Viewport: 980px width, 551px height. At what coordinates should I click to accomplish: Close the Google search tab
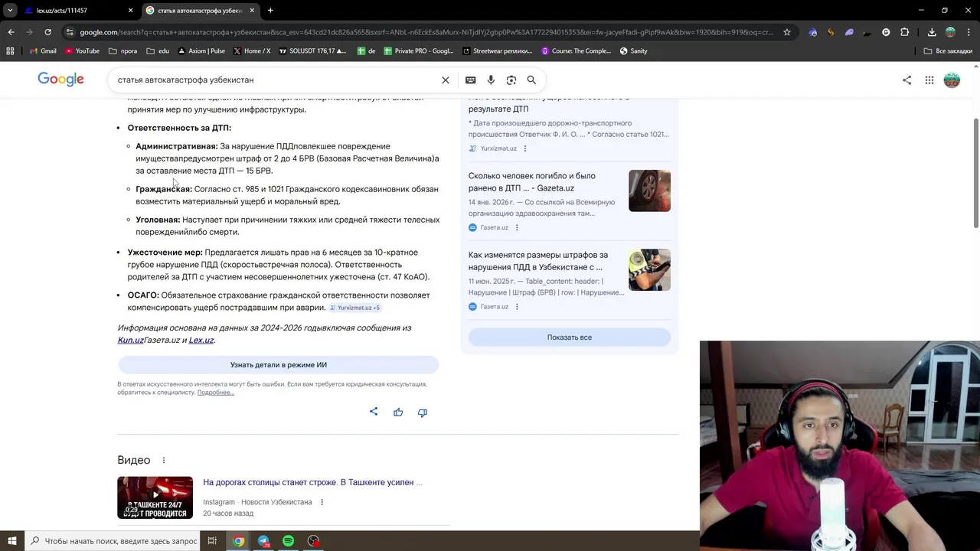pyautogui.click(x=252, y=11)
